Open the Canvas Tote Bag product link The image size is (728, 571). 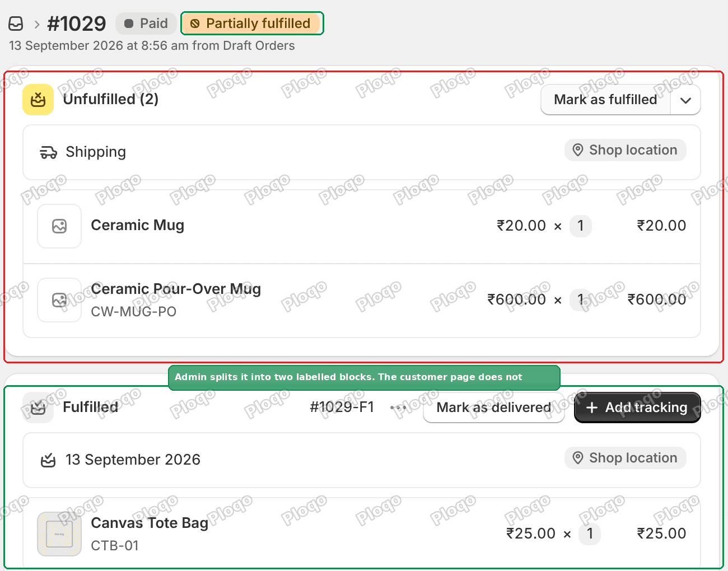point(150,523)
